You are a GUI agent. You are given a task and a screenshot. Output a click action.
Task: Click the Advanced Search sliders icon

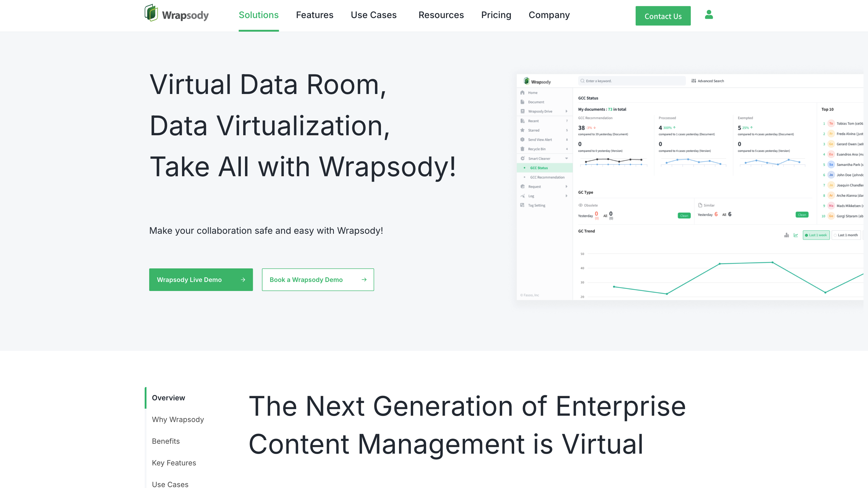(693, 81)
